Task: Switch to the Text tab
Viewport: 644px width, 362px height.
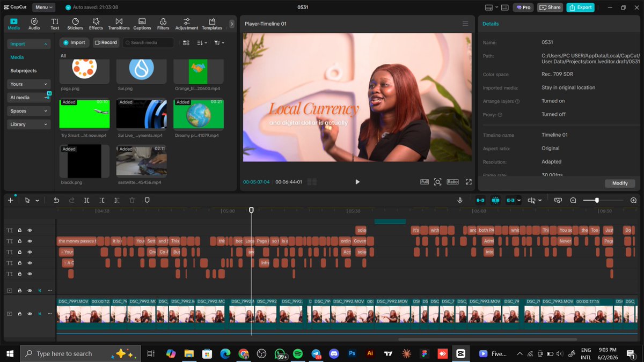Action: (55, 24)
